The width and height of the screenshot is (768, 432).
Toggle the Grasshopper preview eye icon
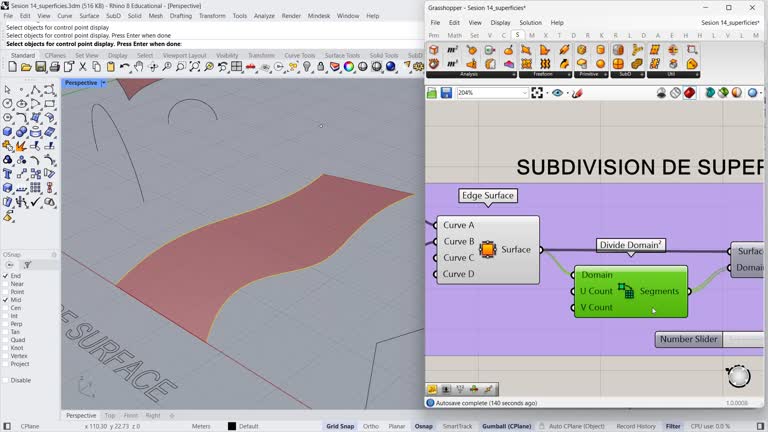[557, 93]
